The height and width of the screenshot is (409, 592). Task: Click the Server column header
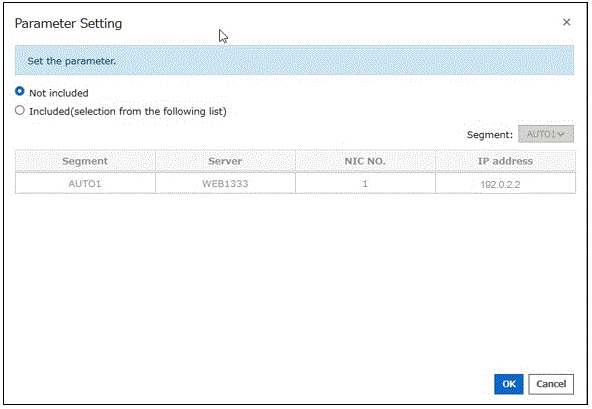[x=225, y=161]
